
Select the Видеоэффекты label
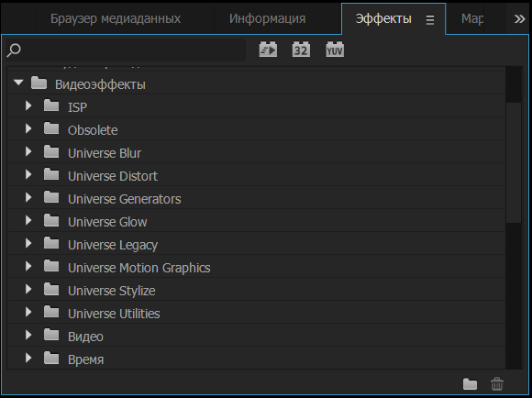coord(100,84)
